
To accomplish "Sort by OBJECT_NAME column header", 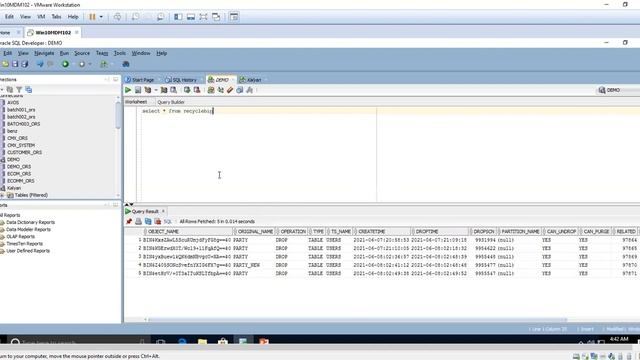I will pyautogui.click(x=188, y=231).
